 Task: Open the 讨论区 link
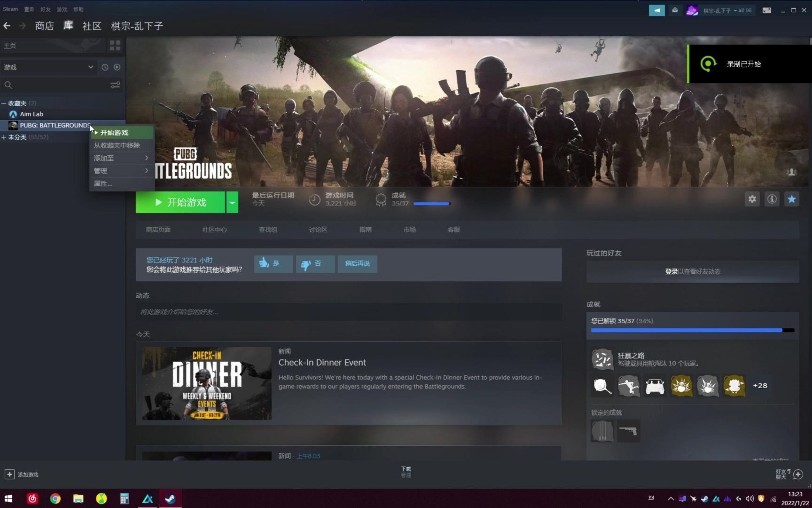(318, 230)
